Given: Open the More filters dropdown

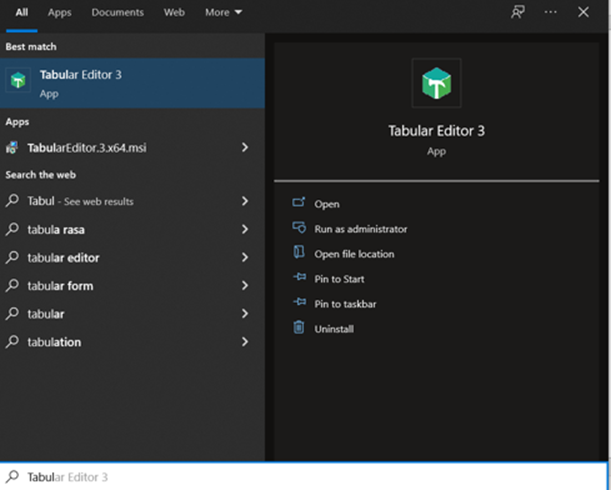Looking at the screenshot, I should (224, 12).
